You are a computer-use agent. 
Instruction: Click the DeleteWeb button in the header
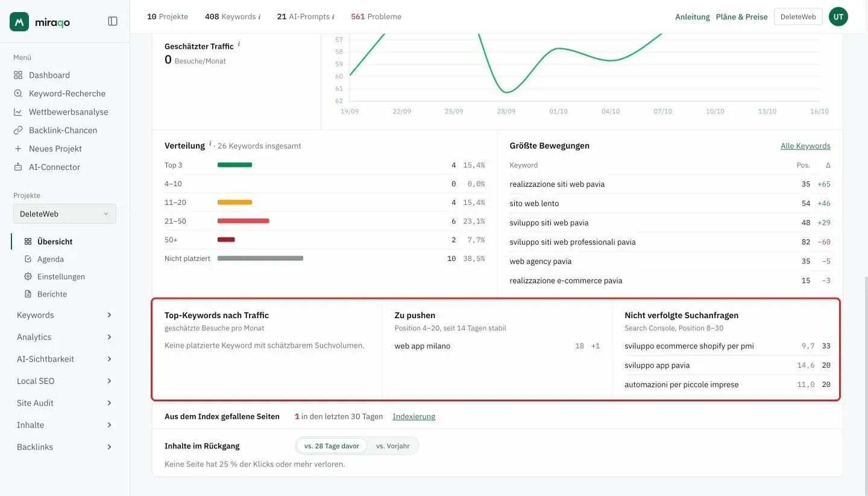point(798,17)
